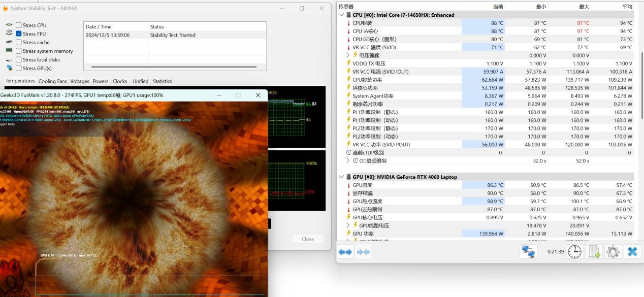
Task: Open the Powers tab
Action: [x=101, y=81]
